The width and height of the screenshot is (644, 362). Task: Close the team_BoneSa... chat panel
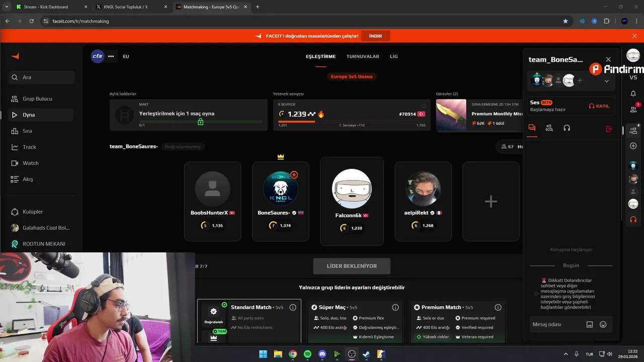pos(608,59)
